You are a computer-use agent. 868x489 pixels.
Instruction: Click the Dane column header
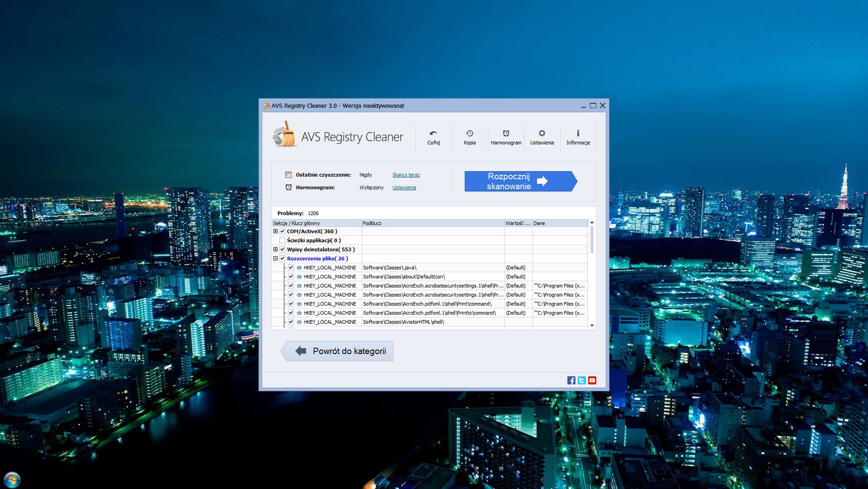click(560, 223)
